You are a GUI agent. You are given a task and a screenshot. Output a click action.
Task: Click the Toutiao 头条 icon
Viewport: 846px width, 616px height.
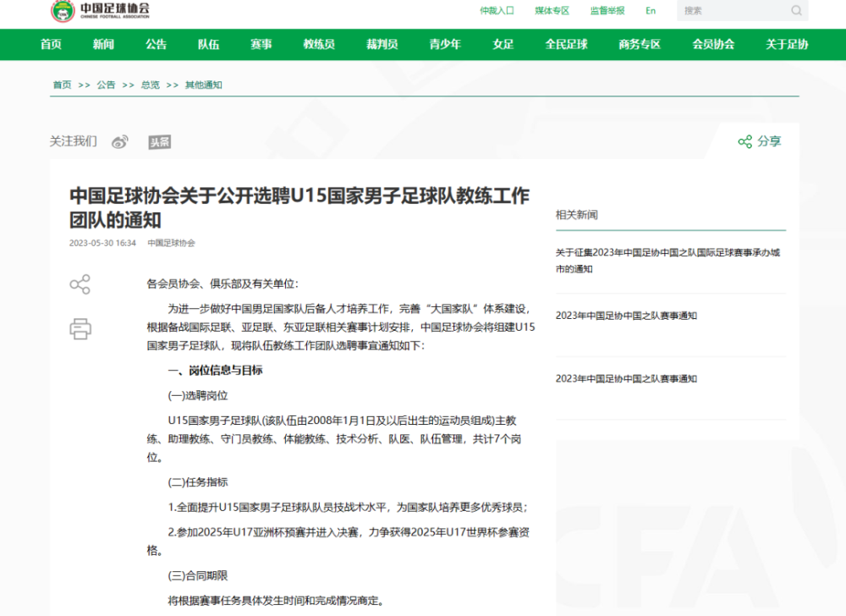[x=160, y=141]
